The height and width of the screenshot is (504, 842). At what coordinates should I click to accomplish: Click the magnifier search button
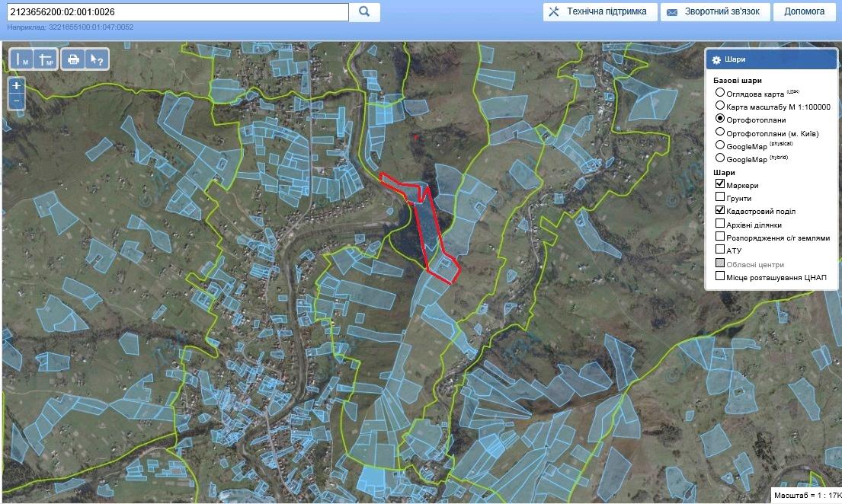coord(364,11)
